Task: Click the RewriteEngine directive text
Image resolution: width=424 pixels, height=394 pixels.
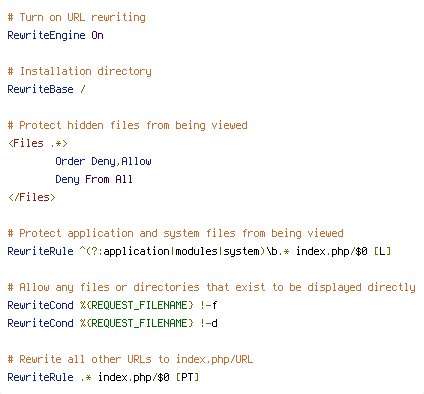Action: coord(46,35)
